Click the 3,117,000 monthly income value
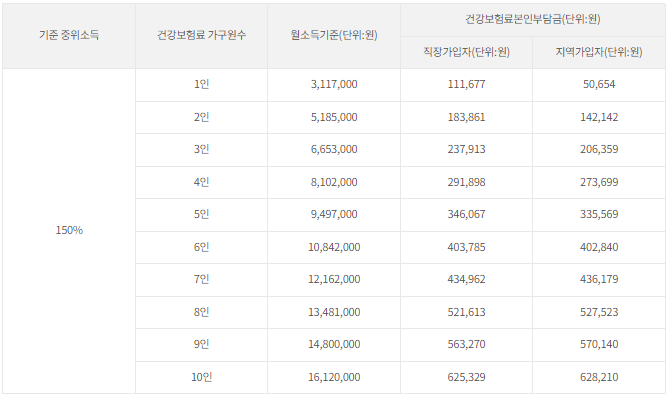This screenshot has height=399, width=669. (x=334, y=84)
